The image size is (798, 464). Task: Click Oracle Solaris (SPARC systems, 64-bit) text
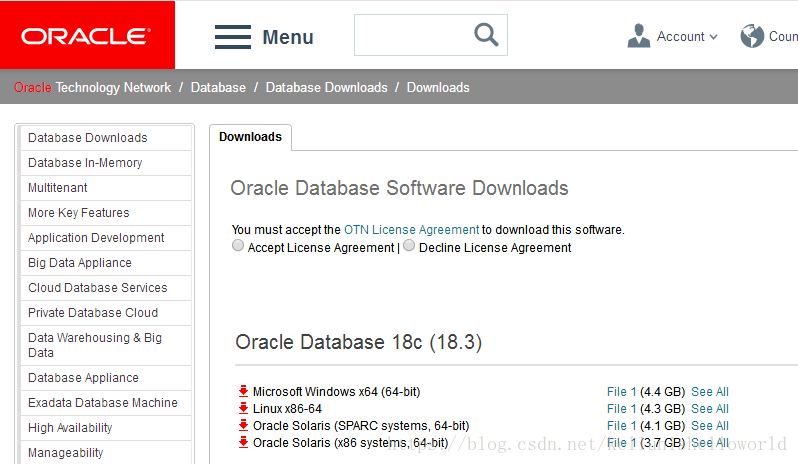(361, 426)
